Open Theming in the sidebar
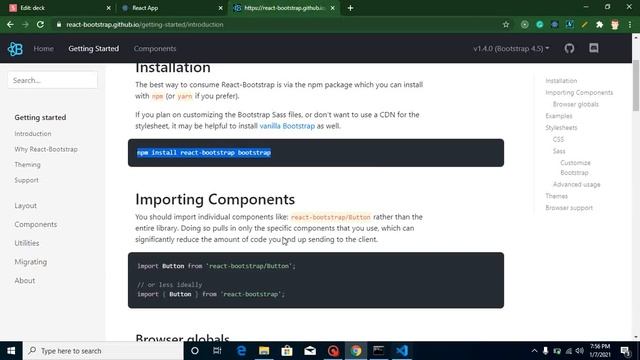Viewport: 640px width, 360px height. pyautogui.click(x=27, y=165)
